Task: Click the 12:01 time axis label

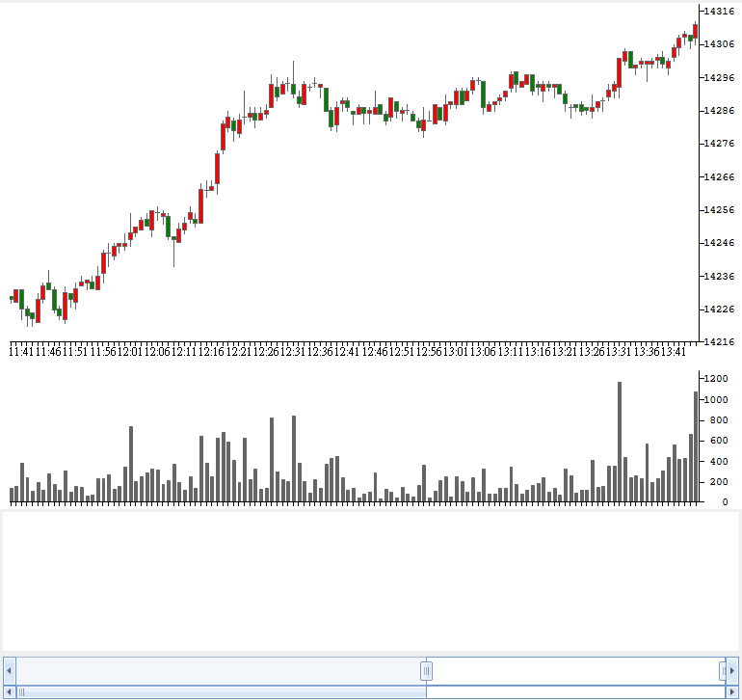Action: 130,351
